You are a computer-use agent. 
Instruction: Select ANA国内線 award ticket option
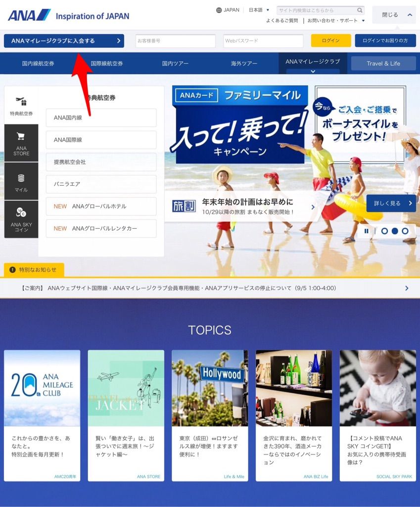(101, 118)
